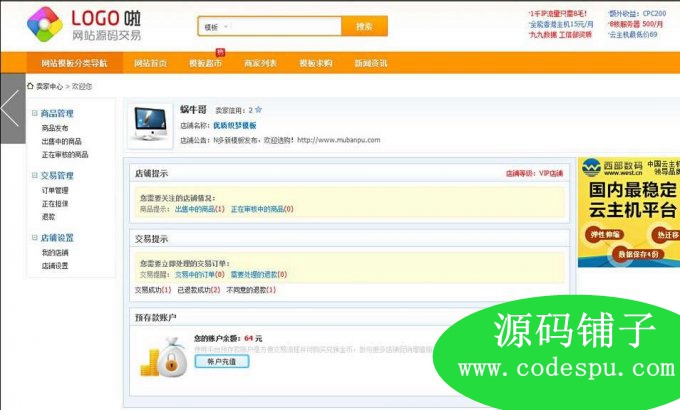Click the 数据保存4份 badge in the ad
680x410 pixels.
(638, 254)
